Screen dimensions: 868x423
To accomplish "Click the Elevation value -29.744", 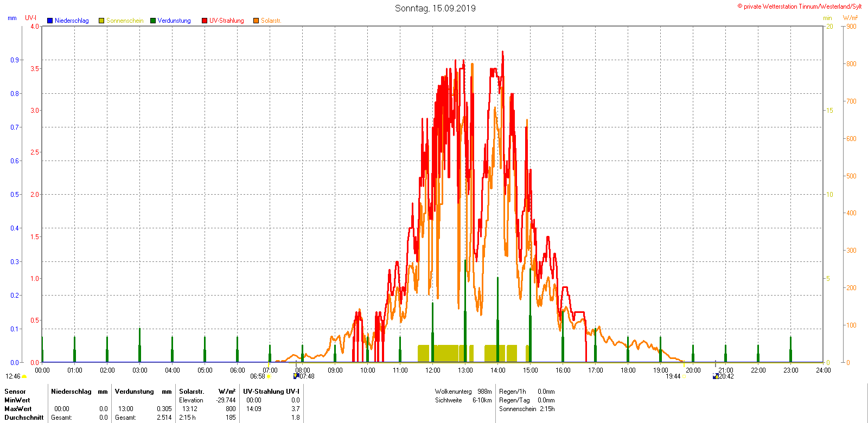I will point(226,400).
